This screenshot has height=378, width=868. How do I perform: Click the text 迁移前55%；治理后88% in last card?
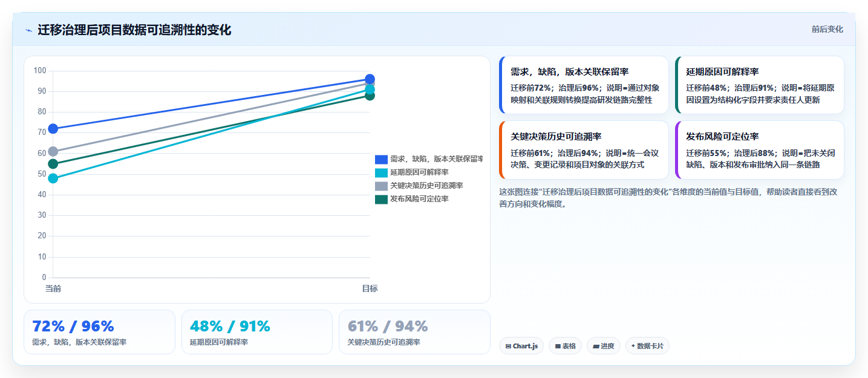pyautogui.click(x=730, y=153)
